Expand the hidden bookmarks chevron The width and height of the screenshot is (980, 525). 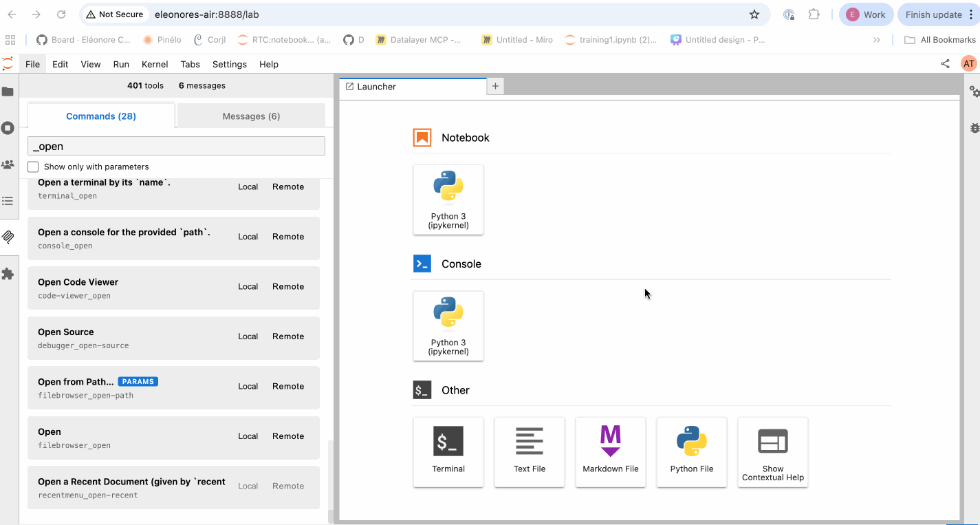click(877, 40)
